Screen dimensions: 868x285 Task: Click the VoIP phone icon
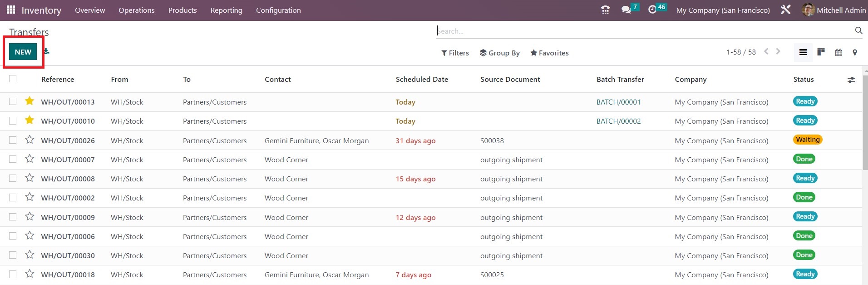tap(605, 10)
